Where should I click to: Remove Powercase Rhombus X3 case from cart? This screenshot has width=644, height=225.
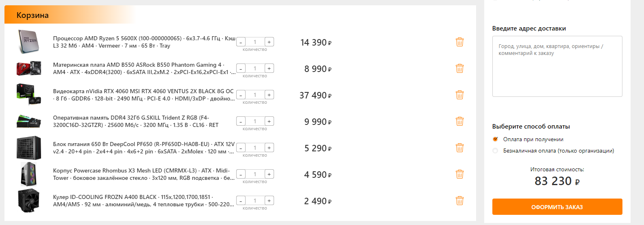459,174
